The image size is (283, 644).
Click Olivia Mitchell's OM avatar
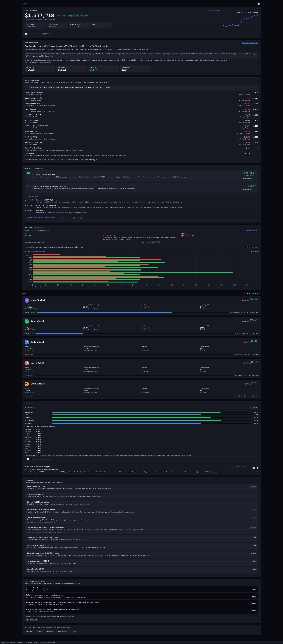point(27,384)
